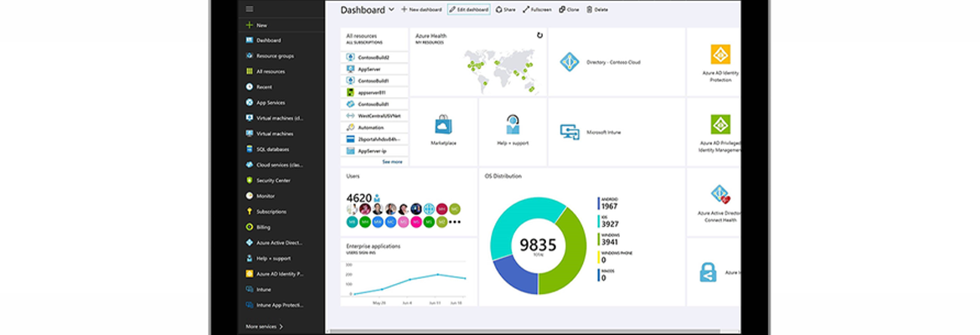Open All resources grid icon in sidebar
This screenshot has height=335, width=980.
tap(250, 71)
